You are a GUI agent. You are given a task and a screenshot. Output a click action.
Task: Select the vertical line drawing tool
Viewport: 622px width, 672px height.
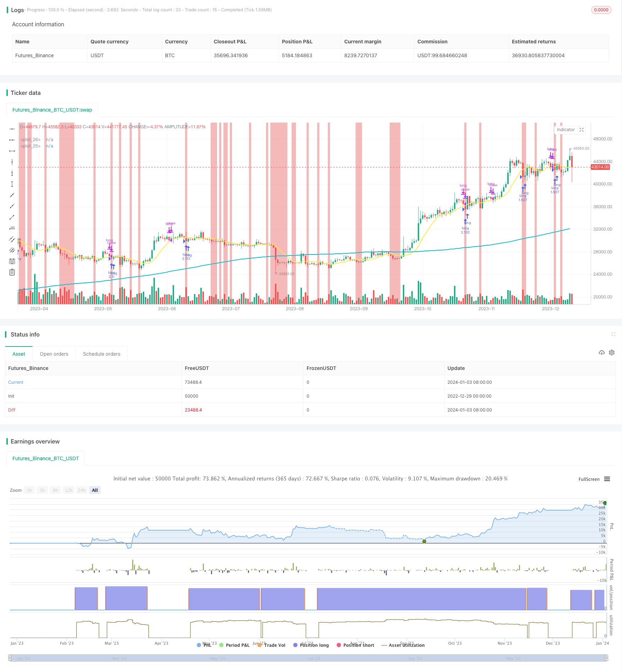tap(12, 162)
